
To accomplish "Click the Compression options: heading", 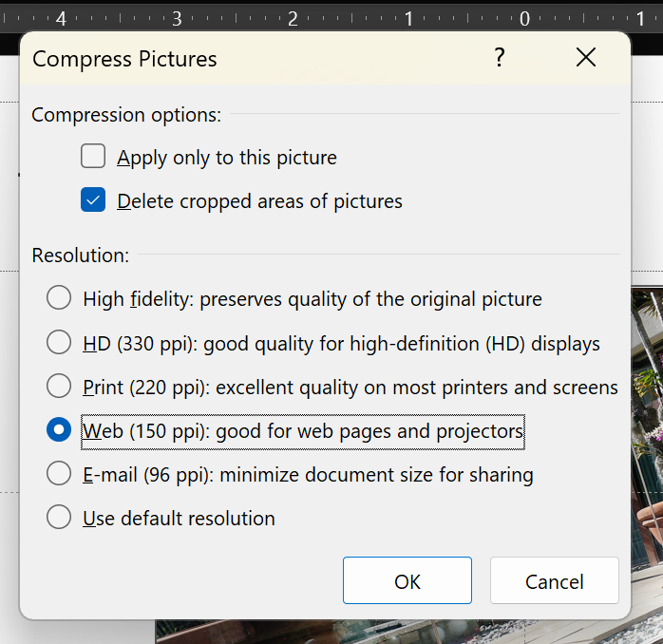I will (x=126, y=115).
